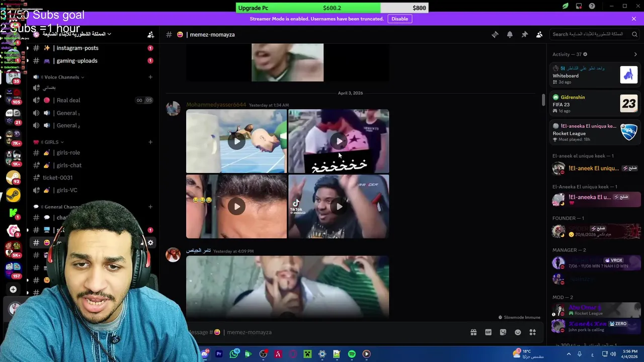Open channel settings gear for memez-momayza
The height and width of the screenshot is (362, 644).
(x=150, y=242)
